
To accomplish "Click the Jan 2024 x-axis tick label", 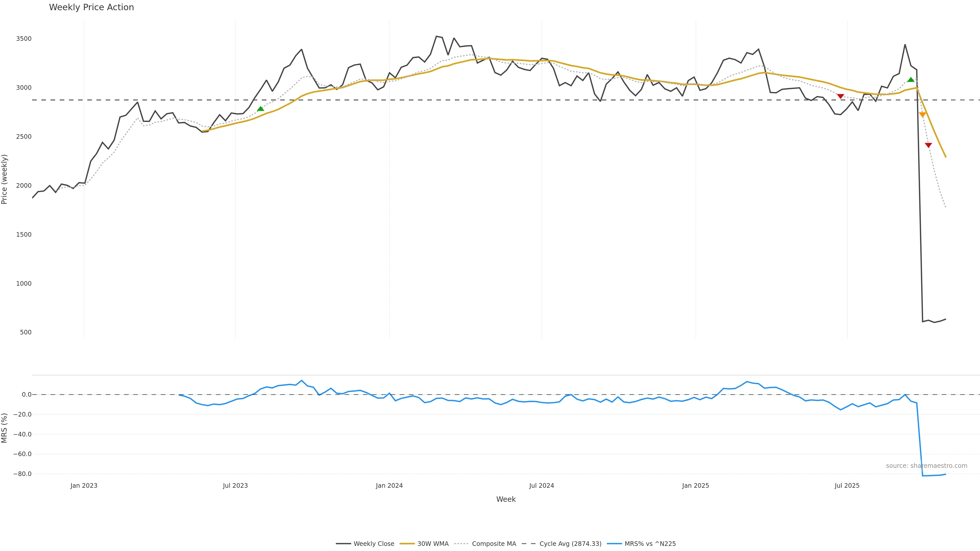I will (389, 486).
